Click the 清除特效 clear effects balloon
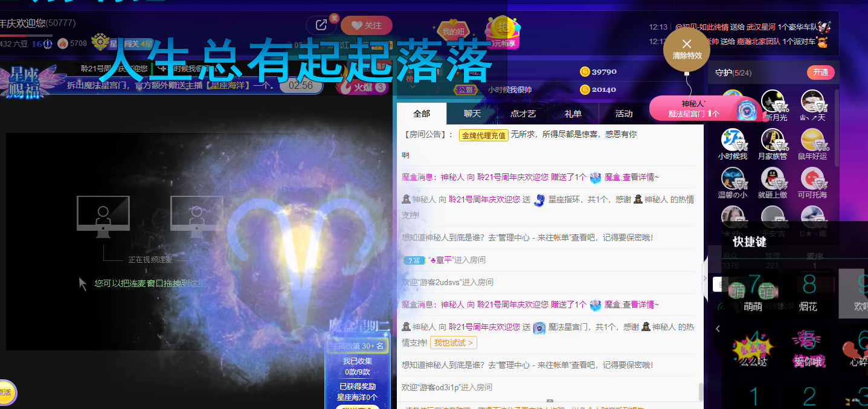Image resolution: width=868 pixels, height=409 pixels. (687, 50)
